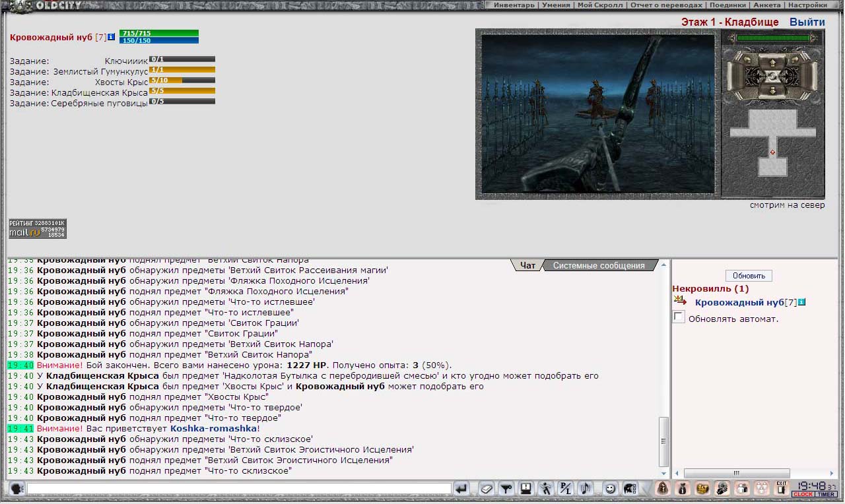Image resolution: width=845 pixels, height=504 pixels.
Task: Click the Кладбищенская Крыса 5/5 task bar
Action: click(182, 91)
